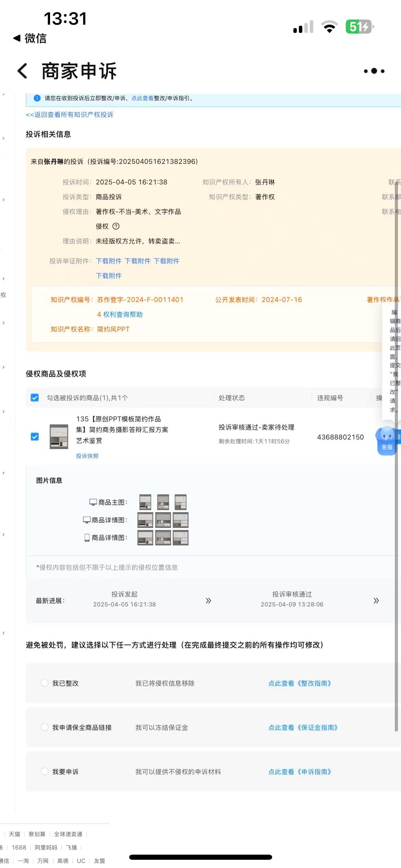Open 点此查看《申诉指南》 link
Viewport: 401px width, 868px height.
click(300, 772)
